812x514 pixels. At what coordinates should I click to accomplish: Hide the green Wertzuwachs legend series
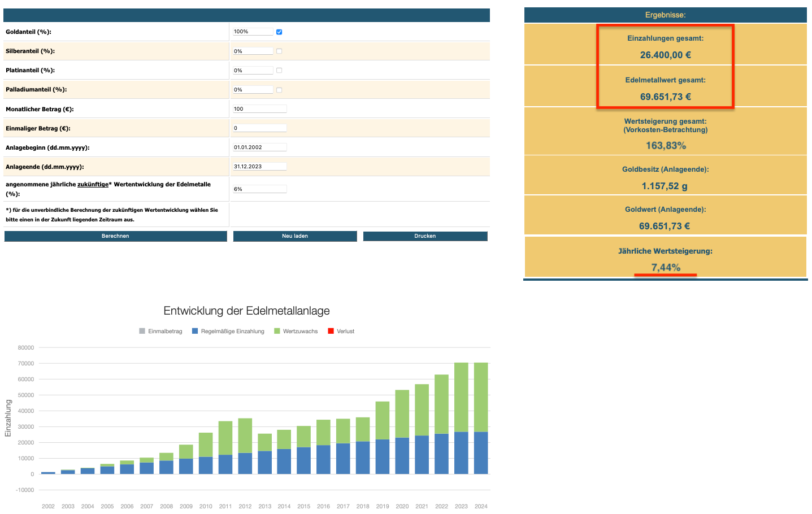click(277, 332)
